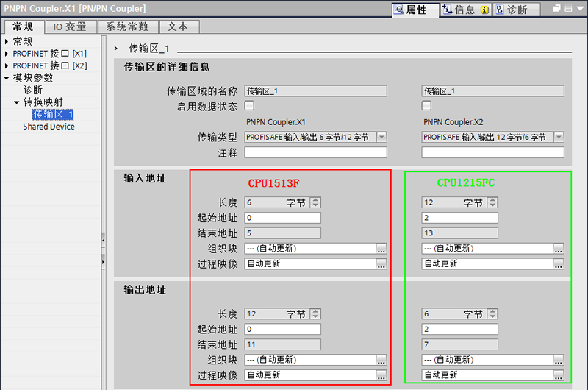Image resolution: width=588 pixels, height=390 pixels.
Task: Collapse the 传输区_1 section arrow
Action: click(x=116, y=49)
